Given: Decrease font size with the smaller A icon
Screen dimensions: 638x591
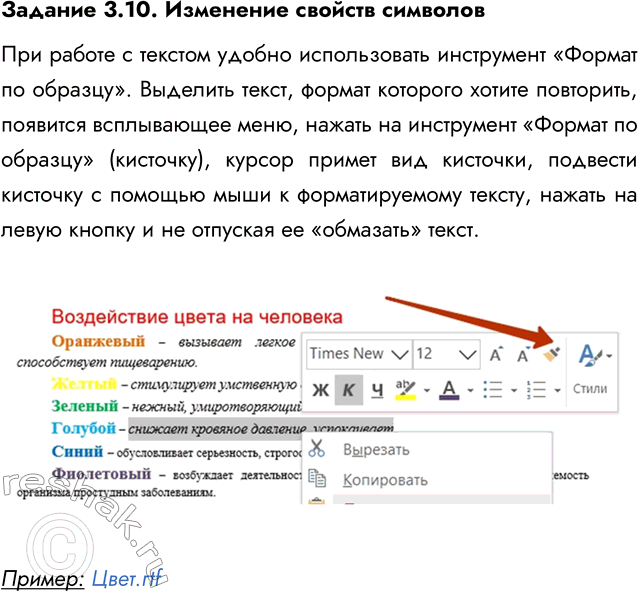Looking at the screenshot, I should click(523, 355).
